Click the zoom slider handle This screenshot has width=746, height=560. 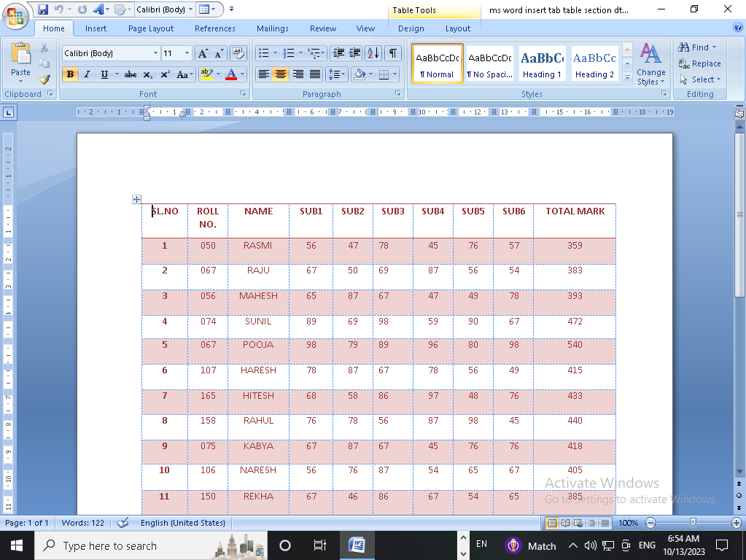tap(693, 523)
